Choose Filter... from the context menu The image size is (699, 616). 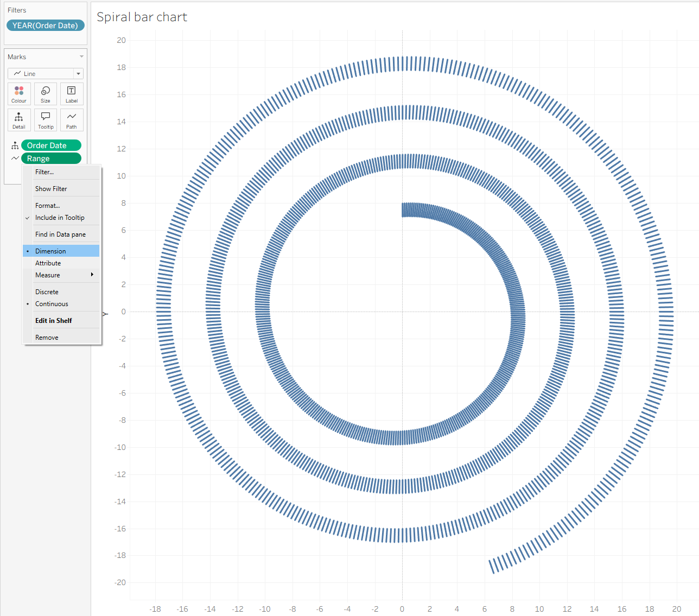pos(45,172)
